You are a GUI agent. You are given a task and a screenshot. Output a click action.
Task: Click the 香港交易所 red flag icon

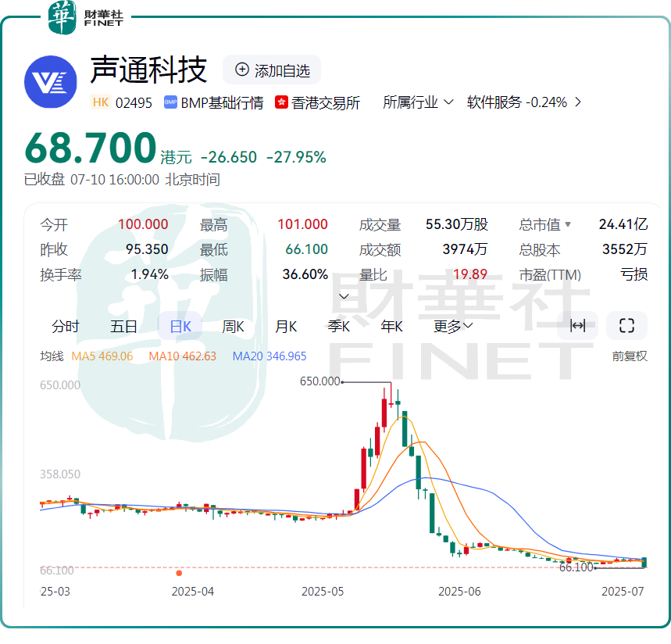[281, 102]
